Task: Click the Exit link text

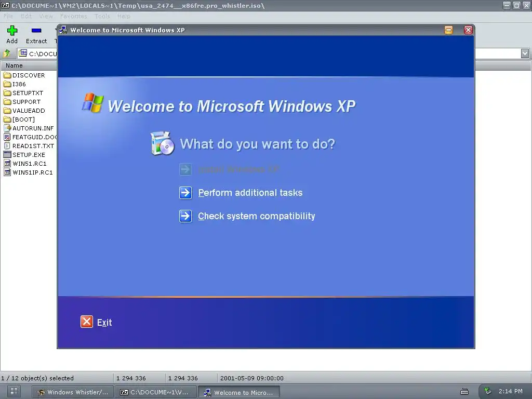Action: click(x=104, y=322)
